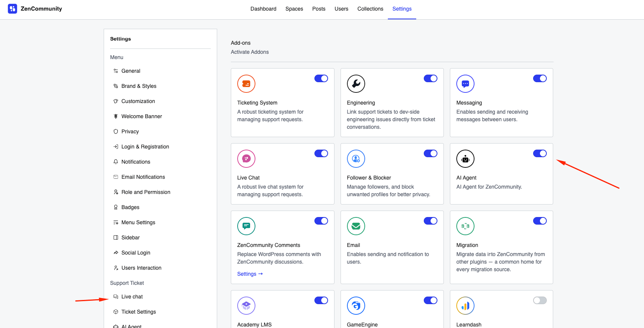Open the Posts tab

click(x=319, y=9)
